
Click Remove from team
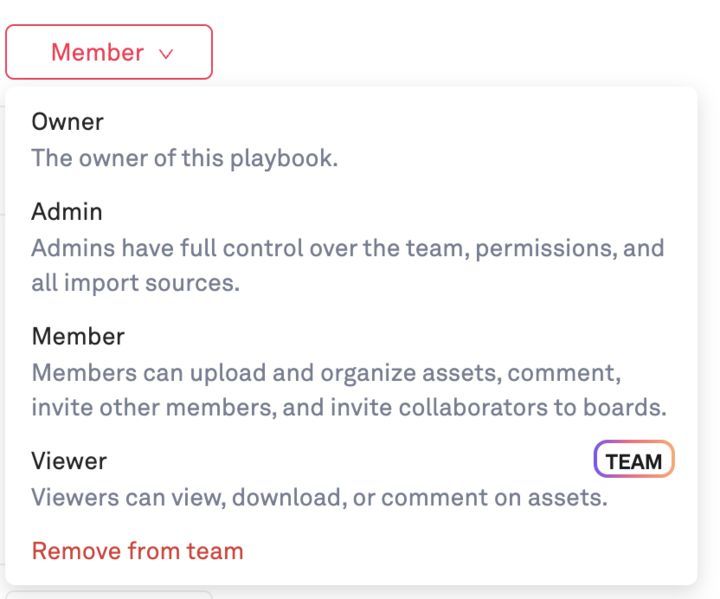click(x=137, y=551)
